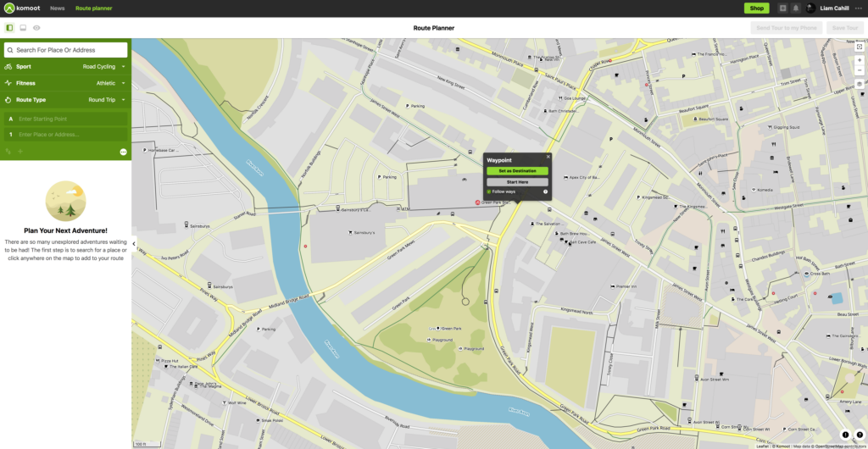Viewport: 868px width, 449px height.
Task: Toggle the bottom panel view icon
Action: [x=23, y=28]
